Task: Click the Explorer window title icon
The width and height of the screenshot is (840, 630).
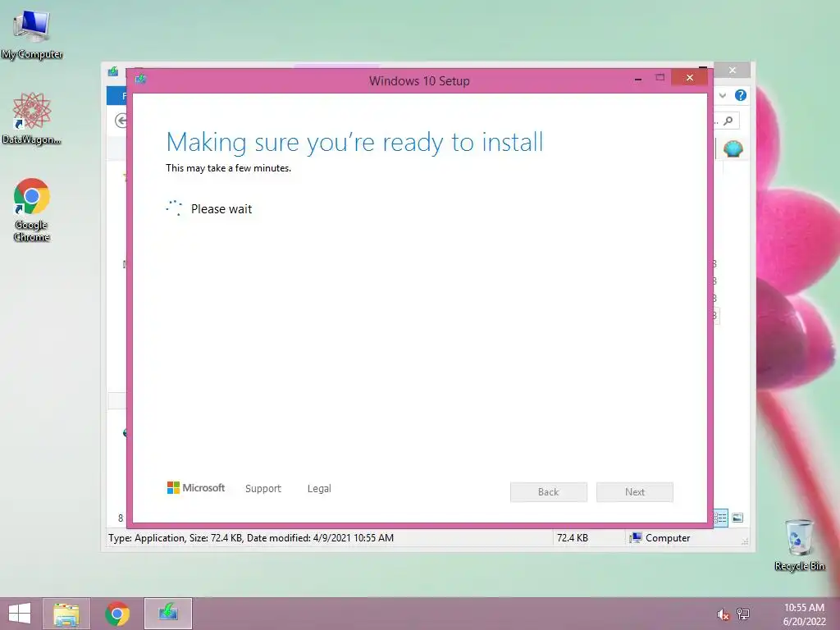Action: 113,71
